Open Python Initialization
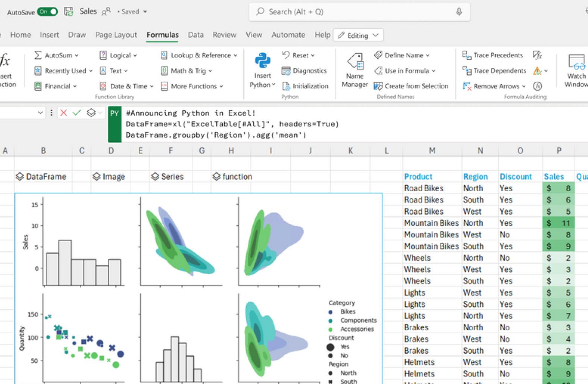Viewport: 588px width, 384px height. pyautogui.click(x=305, y=86)
